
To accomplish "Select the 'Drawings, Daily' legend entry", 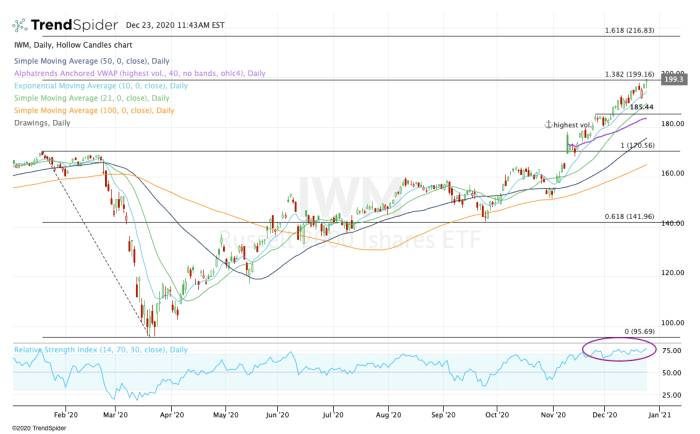I will click(42, 123).
